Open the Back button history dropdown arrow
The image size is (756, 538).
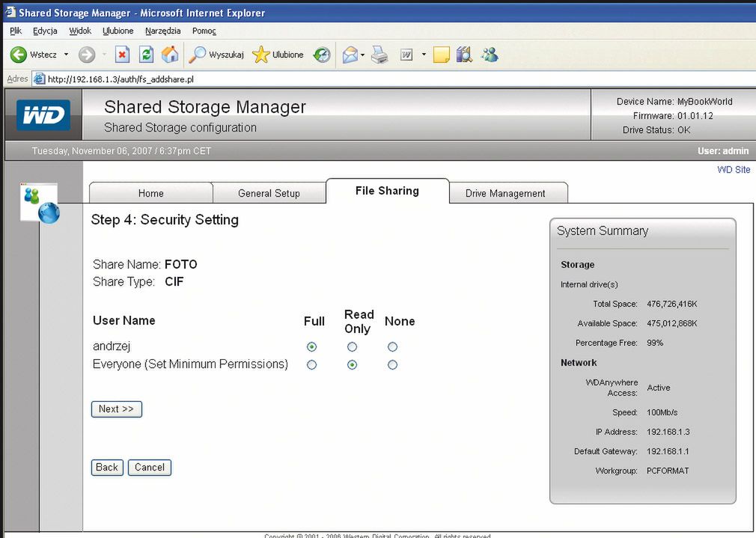pyautogui.click(x=66, y=55)
